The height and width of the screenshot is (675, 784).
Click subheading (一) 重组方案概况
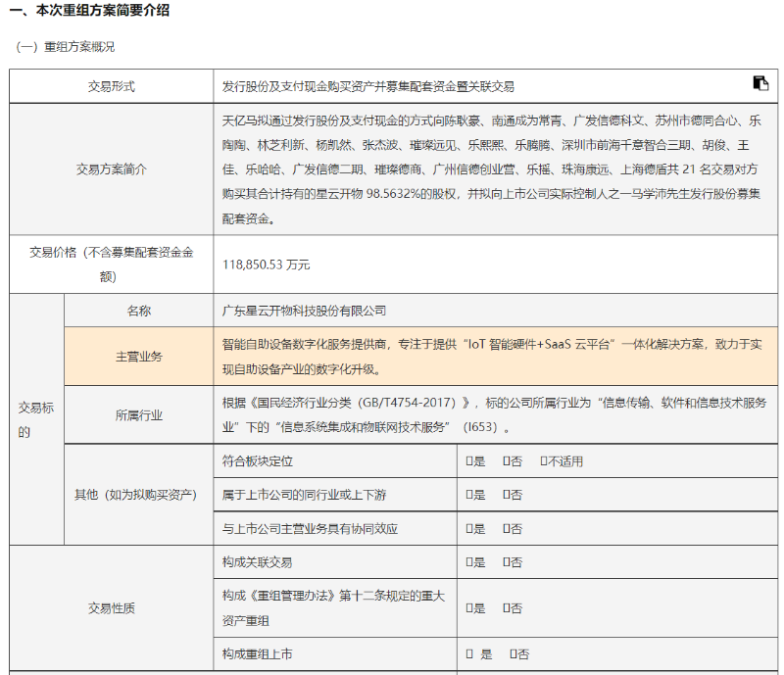click(x=66, y=46)
